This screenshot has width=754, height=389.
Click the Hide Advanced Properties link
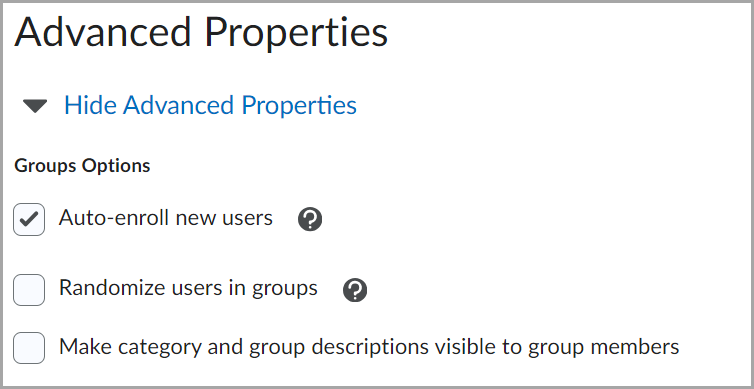[210, 105]
